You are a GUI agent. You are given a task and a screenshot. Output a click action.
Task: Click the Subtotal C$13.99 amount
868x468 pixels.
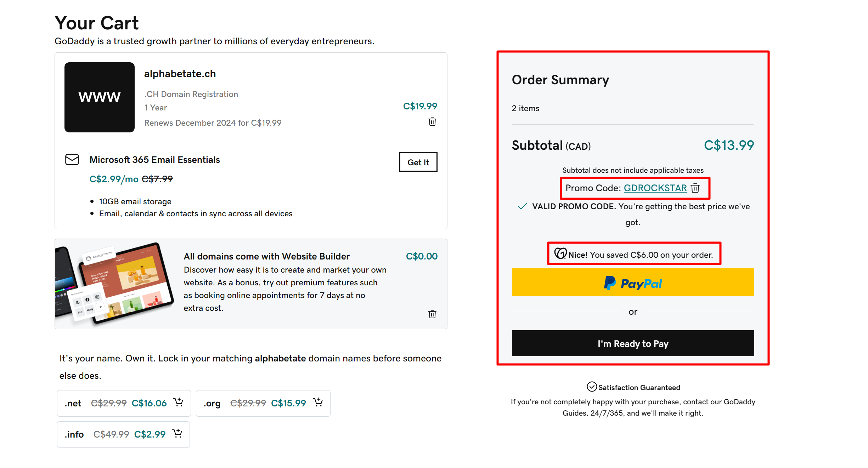(728, 145)
